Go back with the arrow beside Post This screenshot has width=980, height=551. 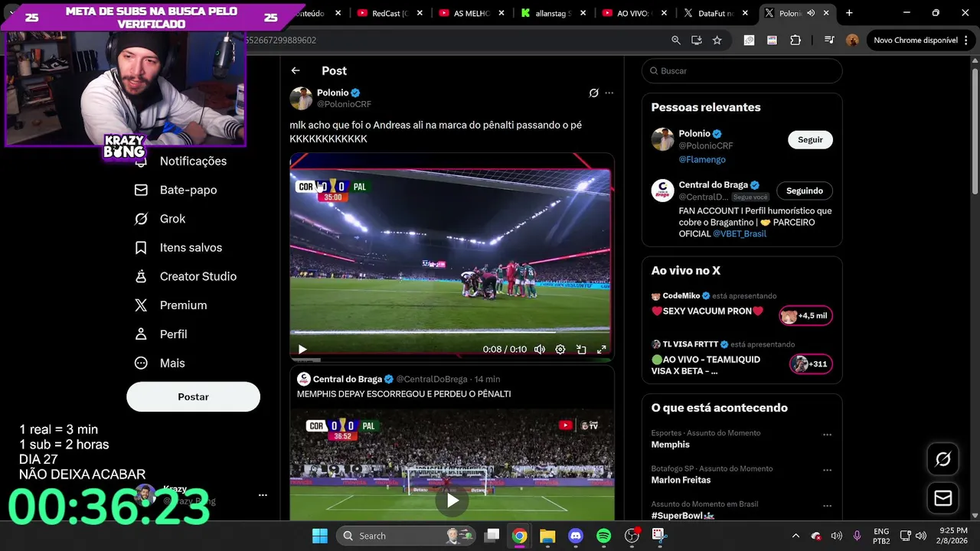(296, 70)
